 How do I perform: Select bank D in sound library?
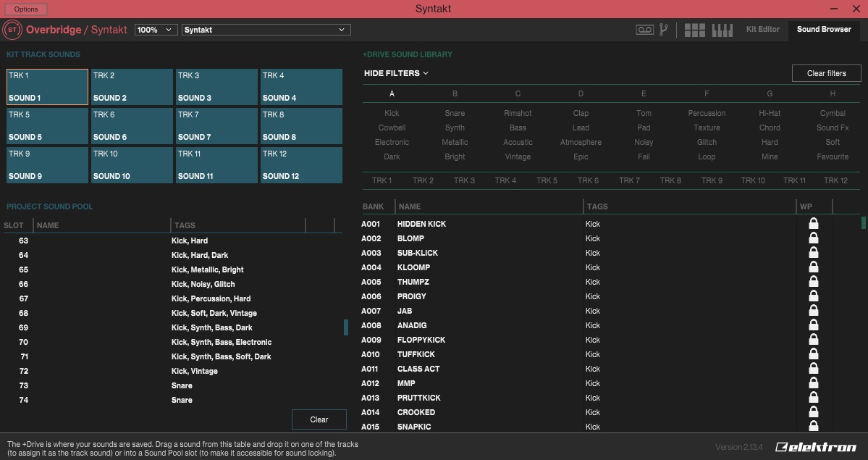(581, 93)
